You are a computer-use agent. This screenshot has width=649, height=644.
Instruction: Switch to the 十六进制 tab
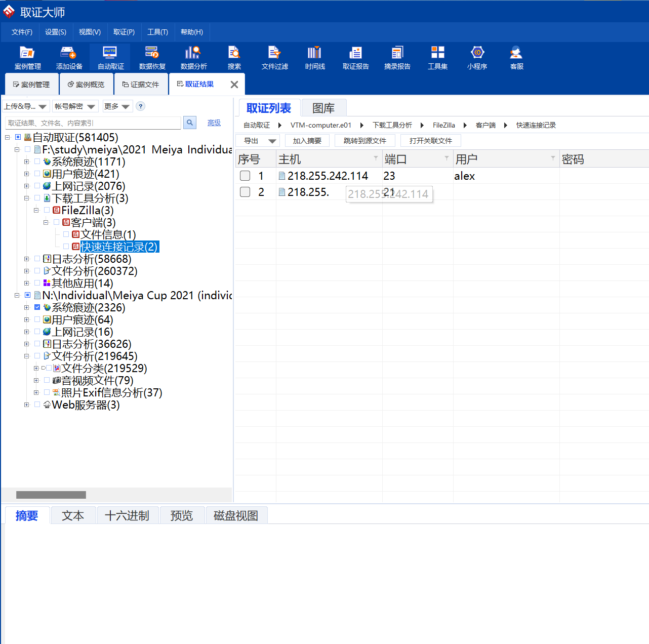tap(127, 515)
